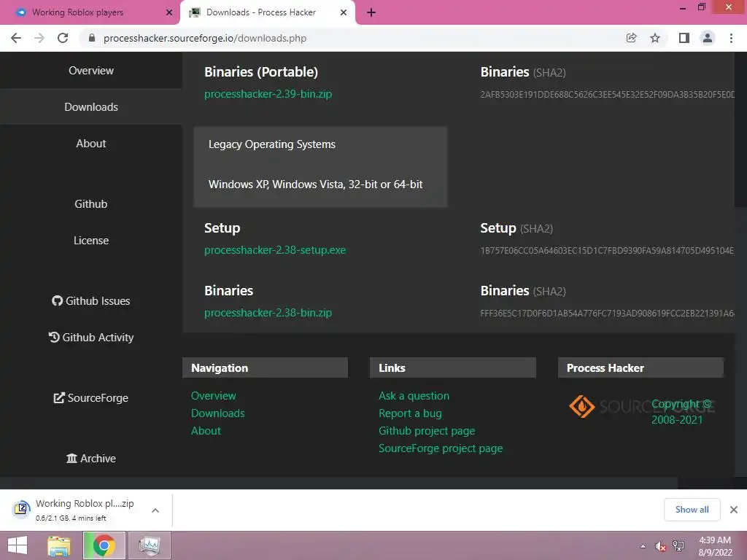747x560 pixels.
Task: Click the Windows Start button
Action: [x=18, y=545]
